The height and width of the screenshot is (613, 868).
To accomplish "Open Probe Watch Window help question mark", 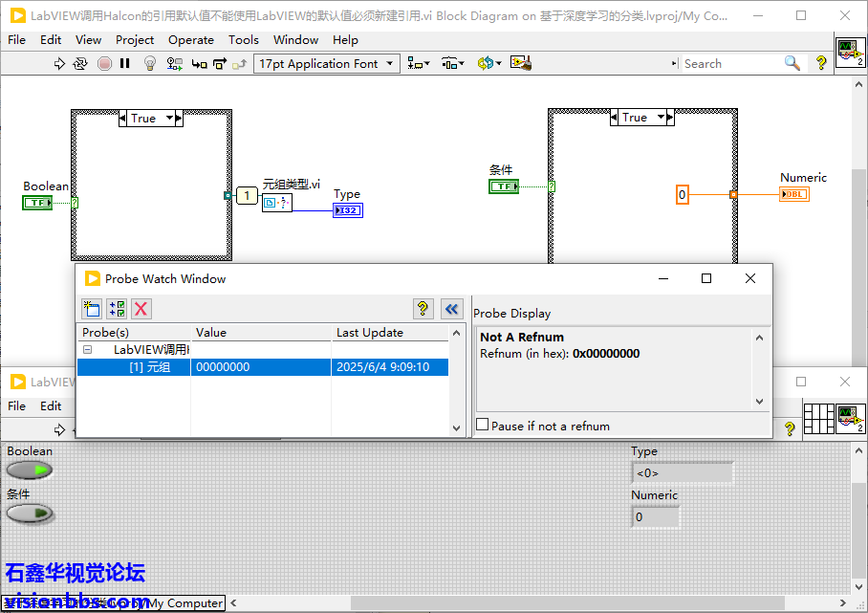I will tap(423, 308).
